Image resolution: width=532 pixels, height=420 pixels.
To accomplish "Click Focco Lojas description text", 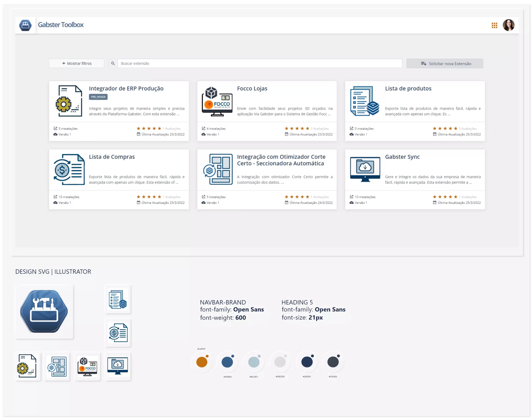I will click(284, 111).
